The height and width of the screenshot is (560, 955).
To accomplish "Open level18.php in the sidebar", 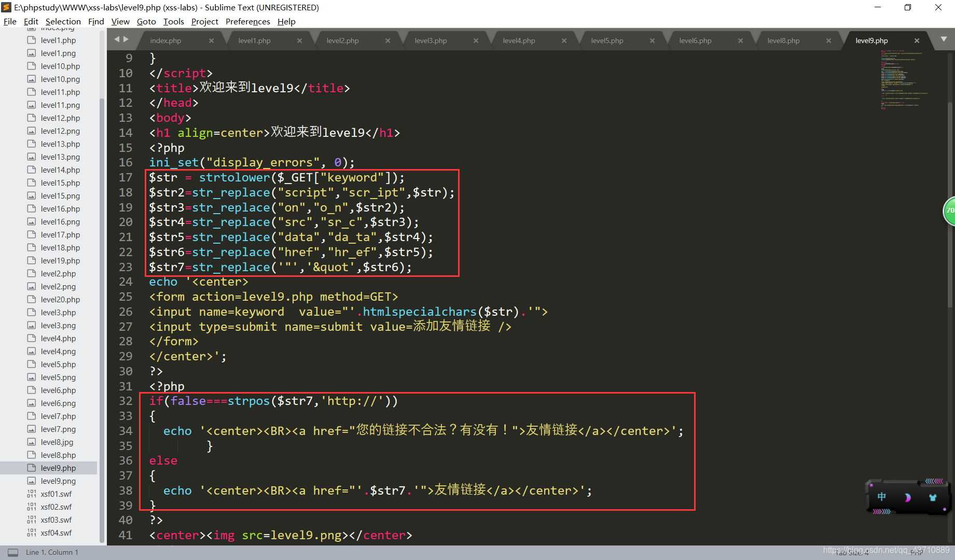I will click(x=60, y=247).
